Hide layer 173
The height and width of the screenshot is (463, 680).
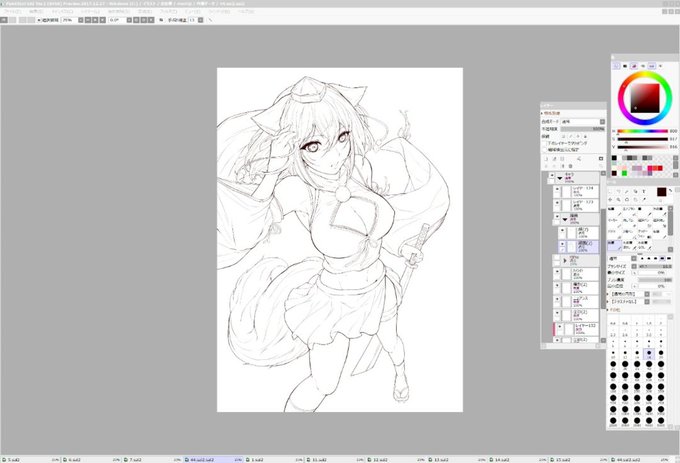pyautogui.click(x=557, y=202)
